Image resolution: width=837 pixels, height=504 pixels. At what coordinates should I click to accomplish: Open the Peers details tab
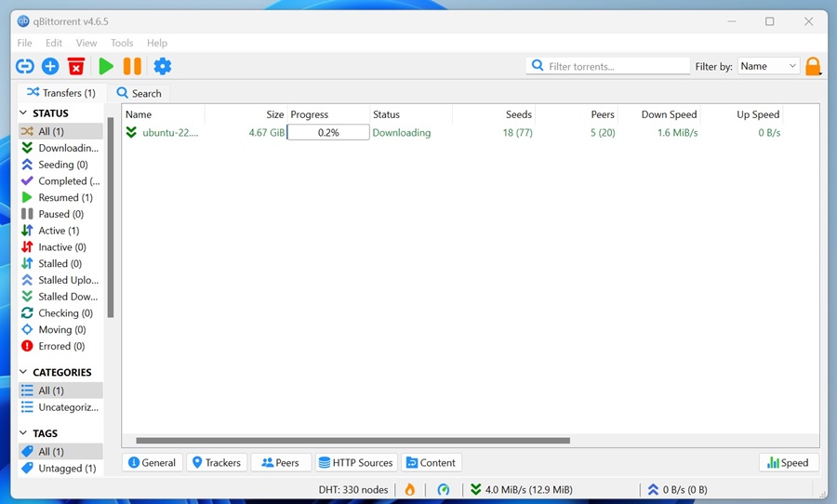point(281,462)
